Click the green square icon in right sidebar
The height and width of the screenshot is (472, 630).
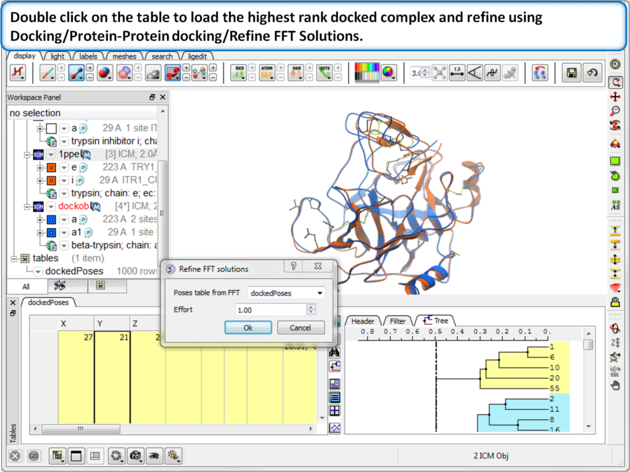(615, 161)
